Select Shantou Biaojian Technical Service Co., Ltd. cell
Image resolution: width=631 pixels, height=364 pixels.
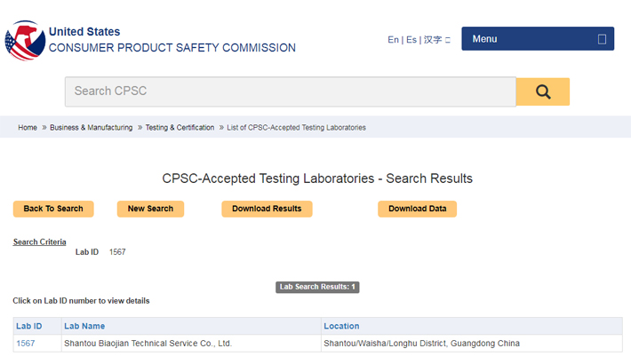click(192, 344)
